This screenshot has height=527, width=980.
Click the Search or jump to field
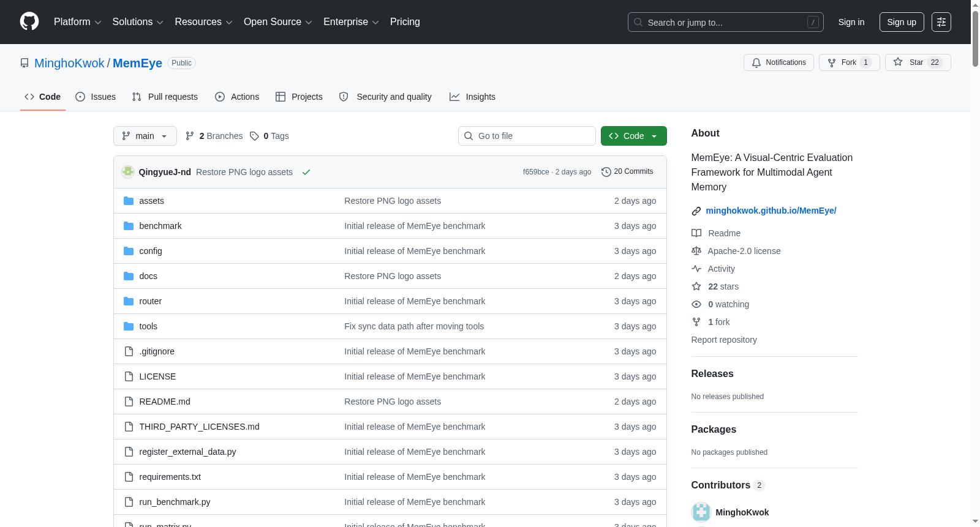coord(726,22)
